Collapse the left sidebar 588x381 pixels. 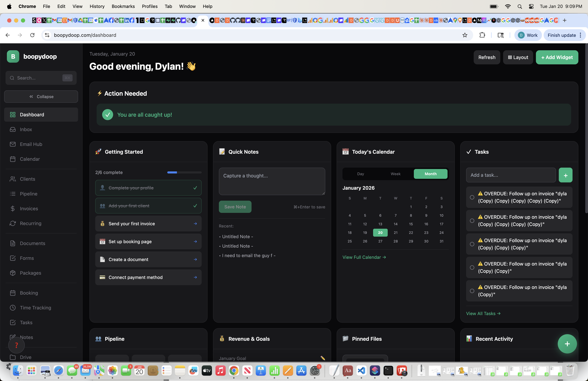click(x=41, y=96)
